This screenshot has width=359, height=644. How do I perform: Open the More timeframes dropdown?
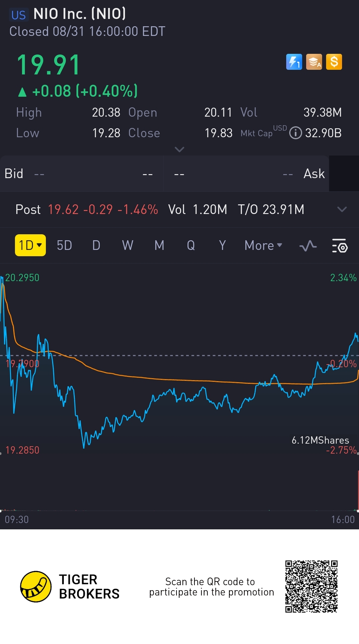pos(263,246)
